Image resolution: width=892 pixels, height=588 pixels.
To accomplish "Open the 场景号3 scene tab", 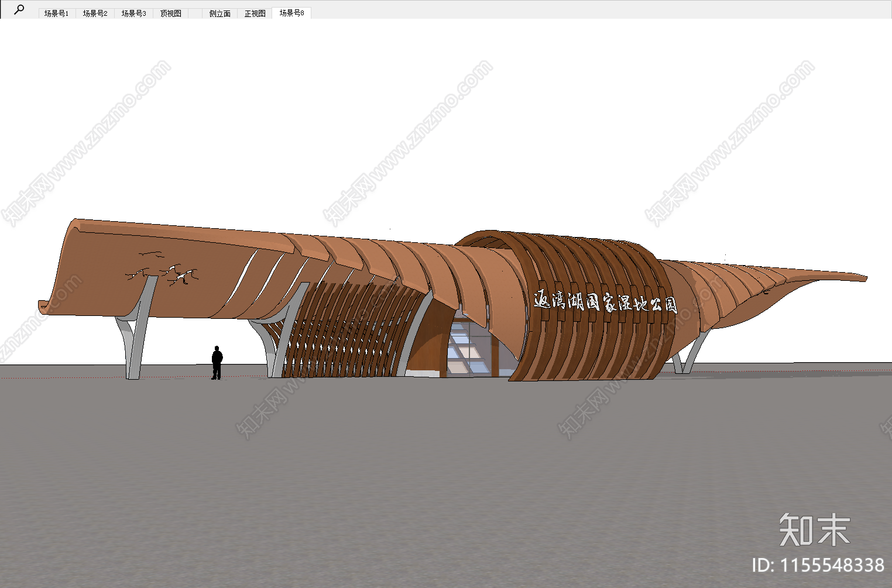I will coord(134,13).
